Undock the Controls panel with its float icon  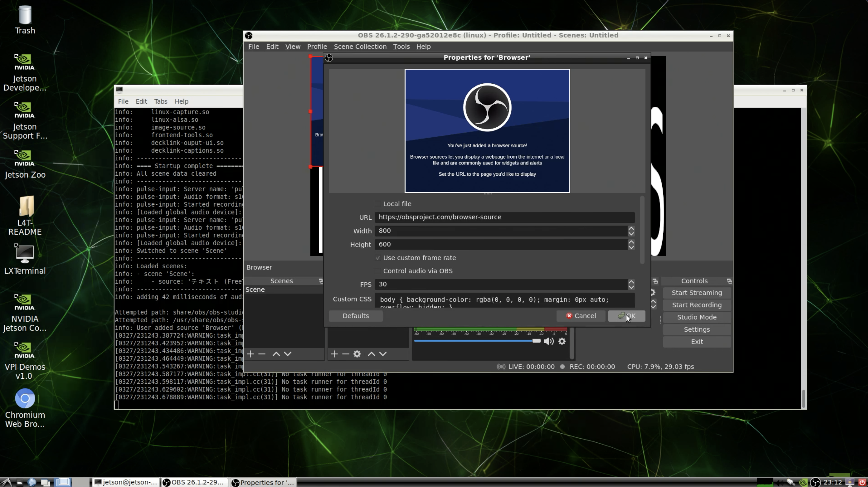tap(729, 281)
